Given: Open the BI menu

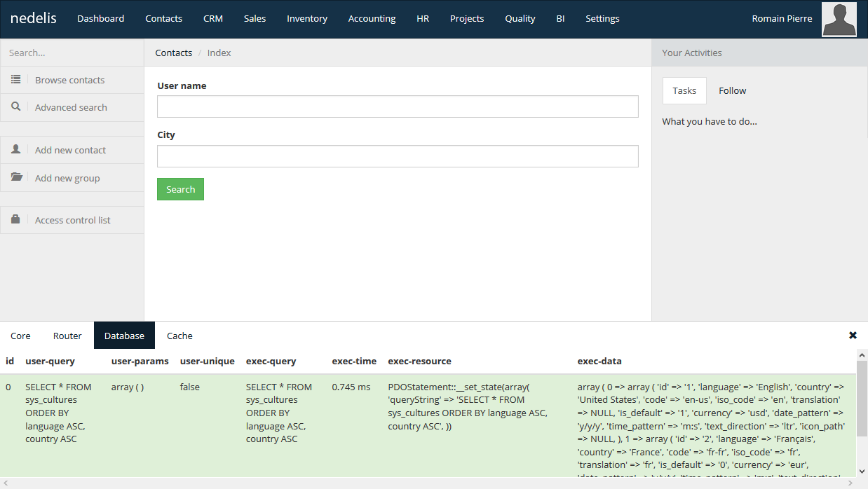Looking at the screenshot, I should (x=560, y=19).
